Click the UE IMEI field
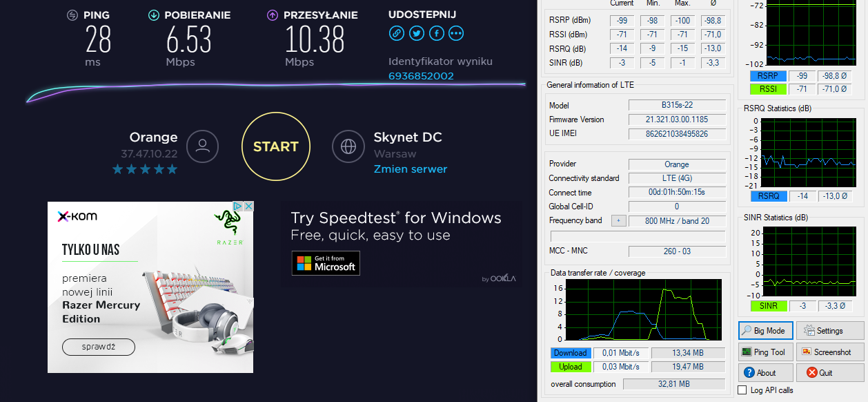The height and width of the screenshot is (402, 868). tap(677, 133)
